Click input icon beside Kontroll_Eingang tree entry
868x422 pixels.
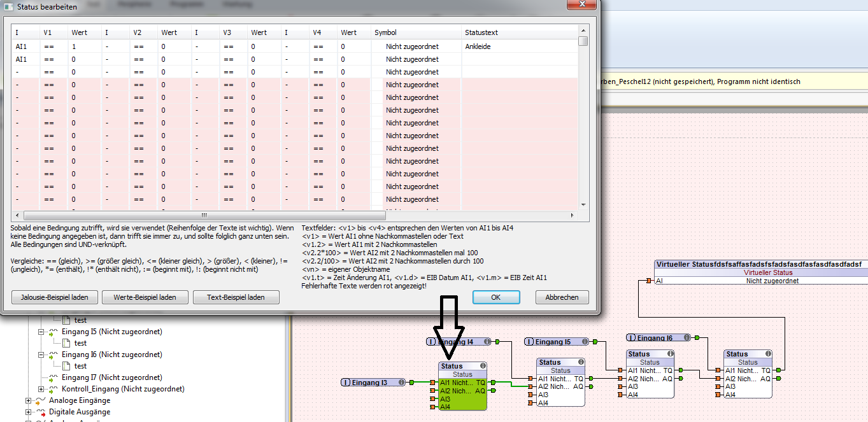[x=54, y=390]
